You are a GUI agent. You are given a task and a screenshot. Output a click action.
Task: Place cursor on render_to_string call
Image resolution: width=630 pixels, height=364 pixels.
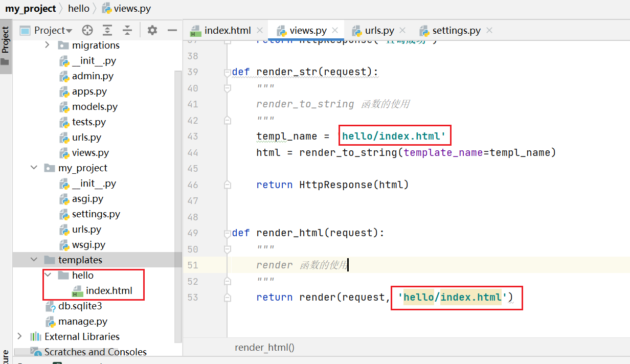[x=348, y=152]
